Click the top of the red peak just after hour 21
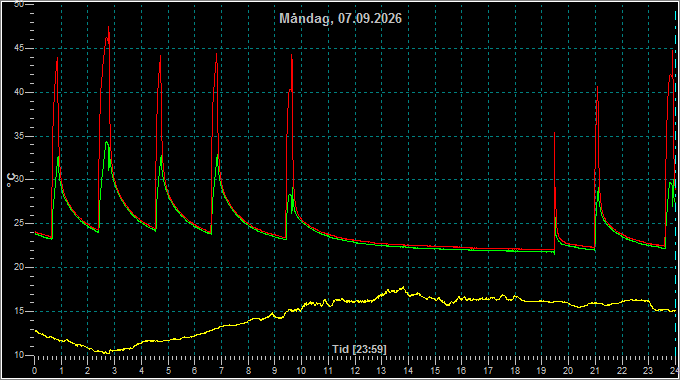 point(597,87)
